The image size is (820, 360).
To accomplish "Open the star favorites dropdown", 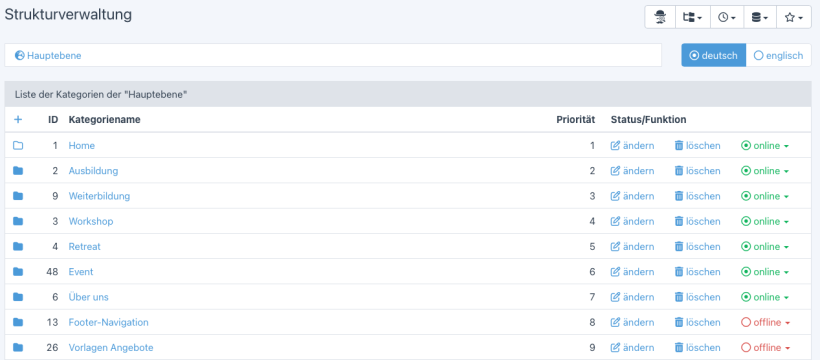I will (794, 17).
